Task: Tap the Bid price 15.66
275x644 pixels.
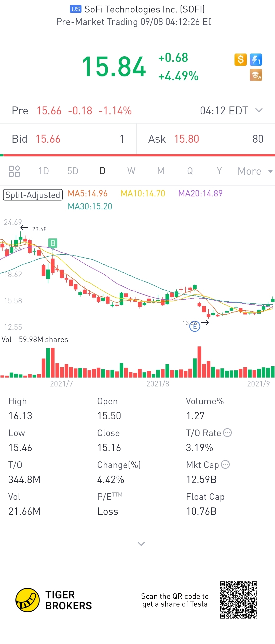Action: coord(48,139)
